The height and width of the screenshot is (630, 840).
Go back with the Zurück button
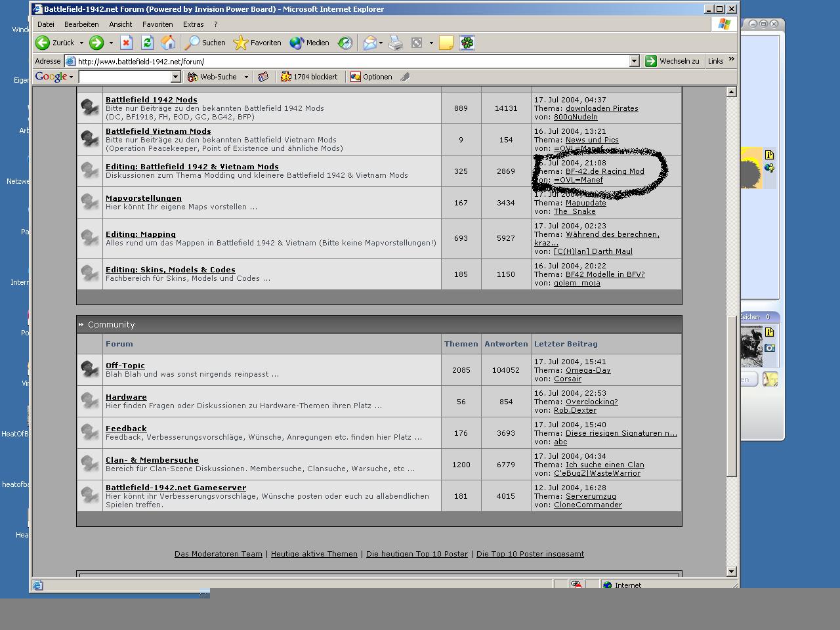55,43
